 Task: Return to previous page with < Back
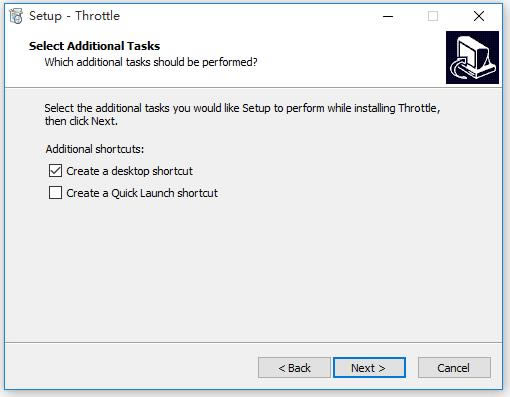click(x=294, y=368)
